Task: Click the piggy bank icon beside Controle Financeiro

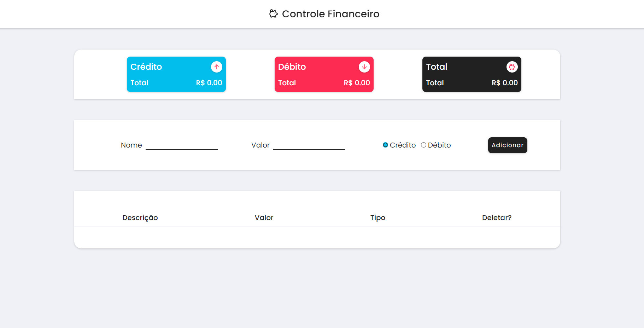Action: point(273,14)
